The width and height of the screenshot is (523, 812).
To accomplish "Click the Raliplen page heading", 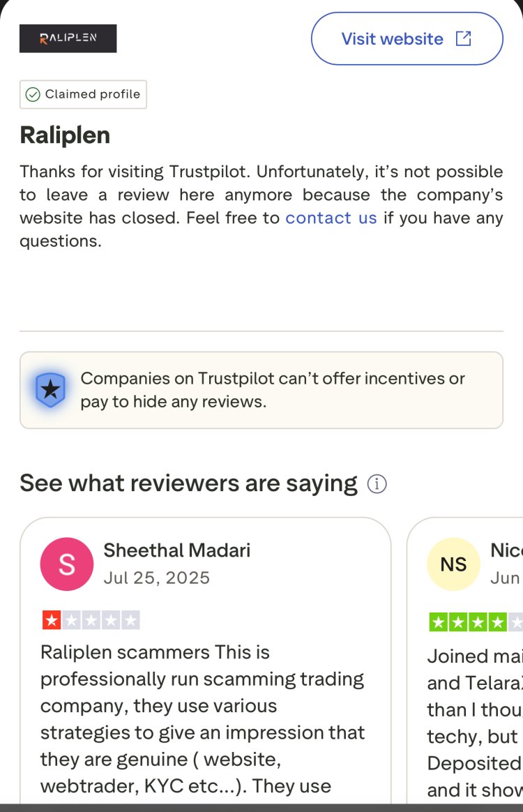I will [x=64, y=135].
